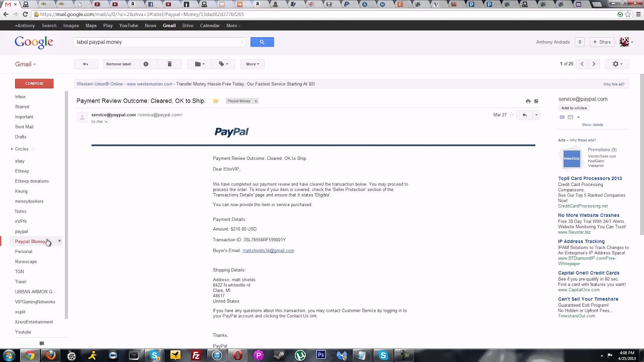This screenshot has width=644, height=362.
Task: Open the Labels tag dropdown
Action: [x=223, y=64]
